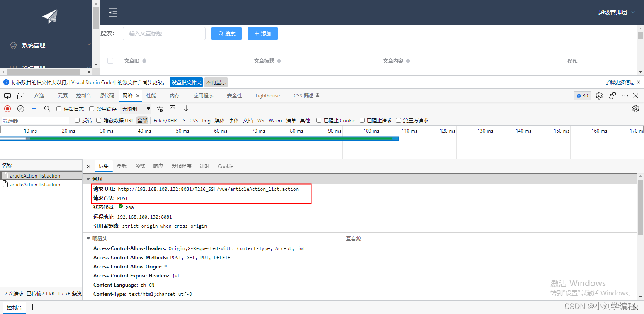Screen dimensions: 644x314
Task: Click the info icon in the notification bar
Action: (x=6, y=82)
